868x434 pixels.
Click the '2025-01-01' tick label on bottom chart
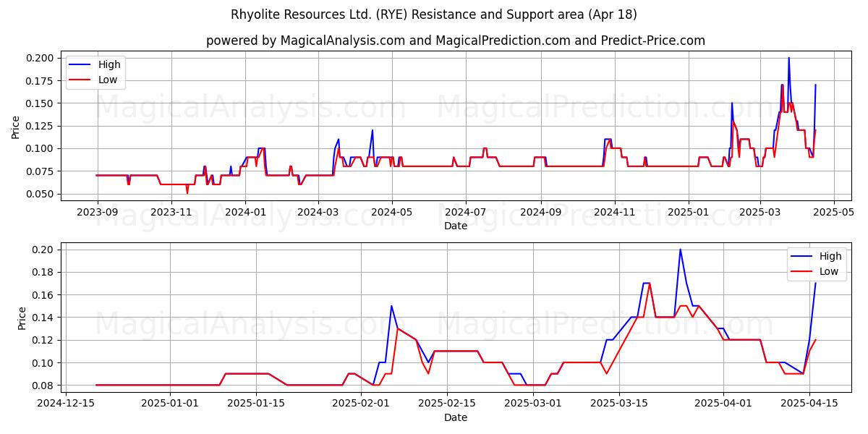pos(171,404)
